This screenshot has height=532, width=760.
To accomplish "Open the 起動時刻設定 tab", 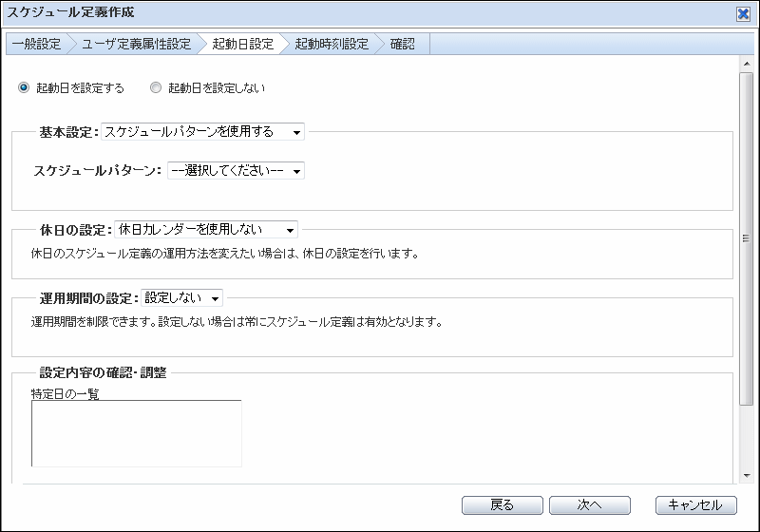I will pyautogui.click(x=331, y=44).
